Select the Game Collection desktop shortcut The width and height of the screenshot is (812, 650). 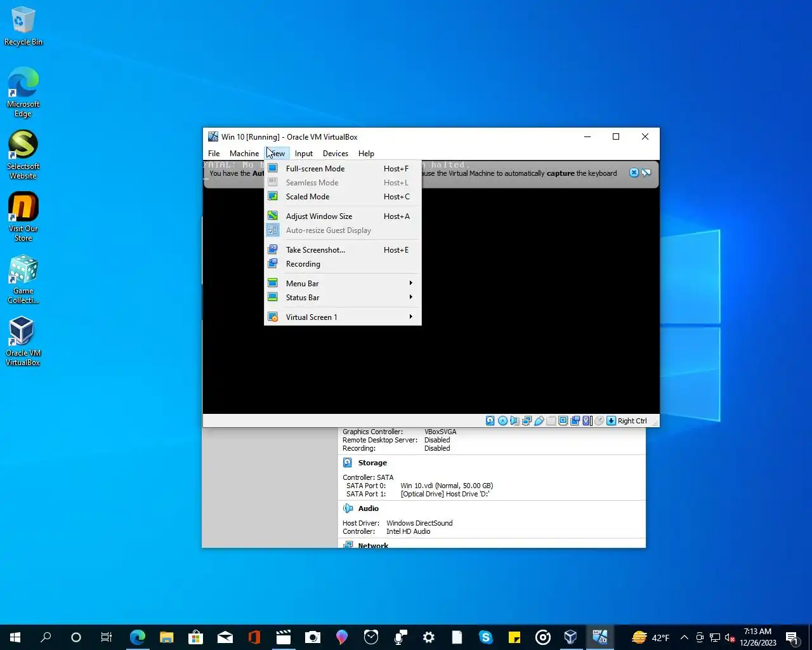pyautogui.click(x=23, y=279)
